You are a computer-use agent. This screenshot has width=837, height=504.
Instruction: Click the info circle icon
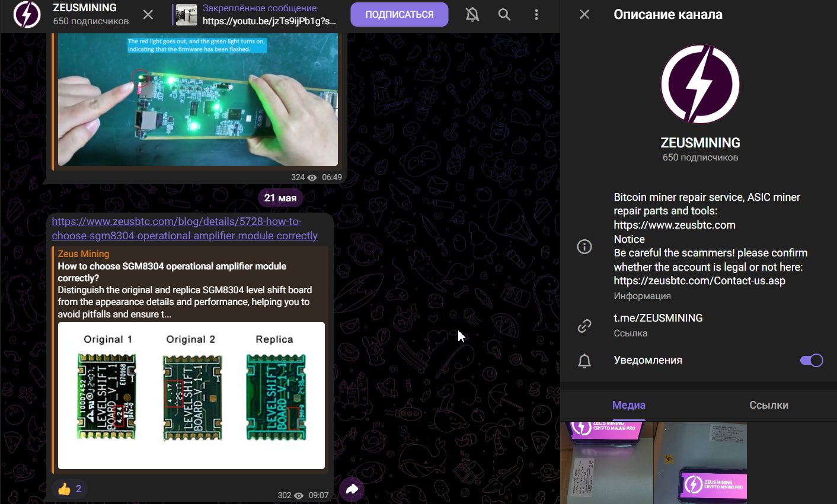click(x=584, y=246)
